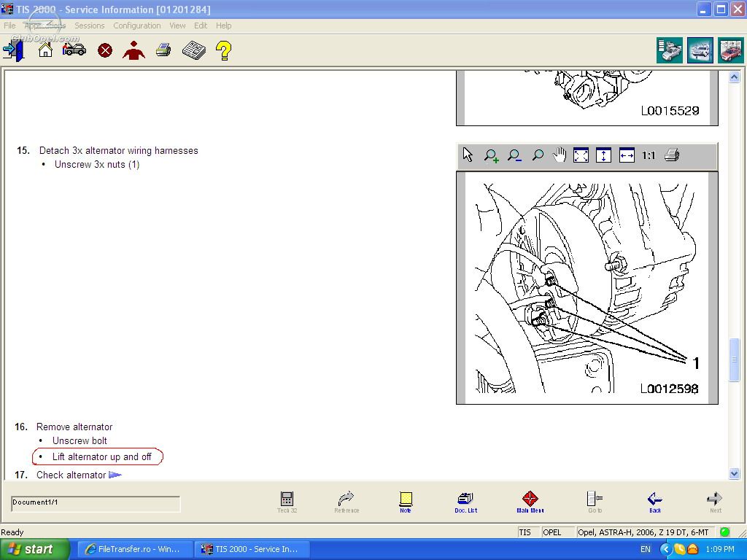
Task: Click the green status indicator light
Action: pos(724,532)
